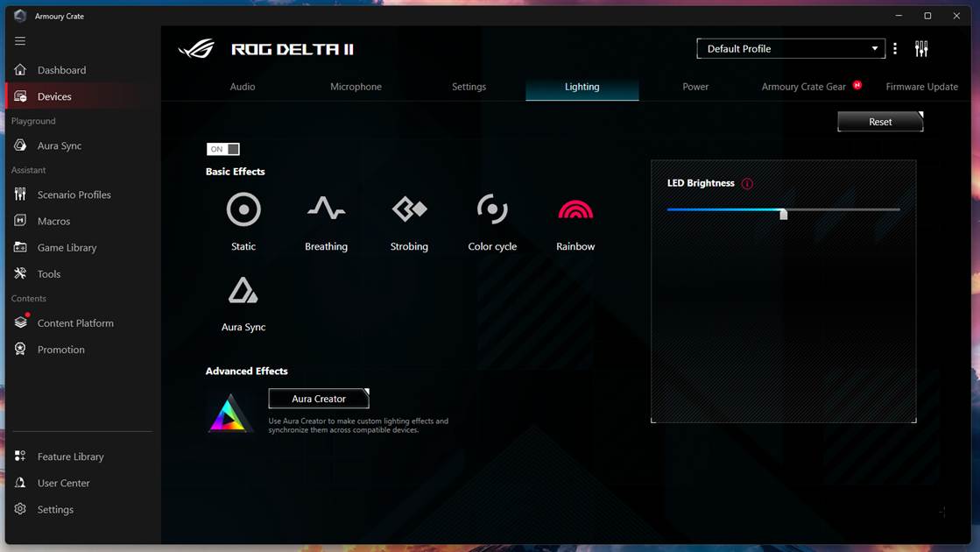This screenshot has height=552, width=980.
Task: Select the Lighting tab
Action: coord(582,87)
